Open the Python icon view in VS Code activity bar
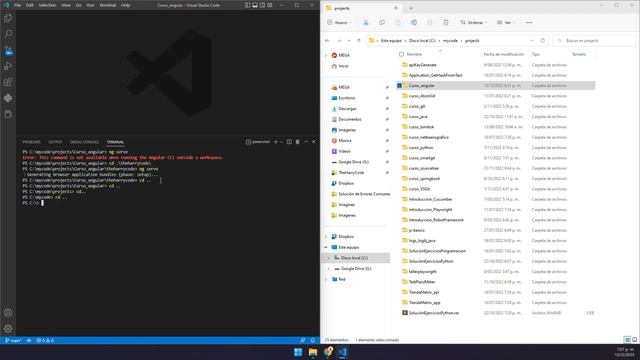 8,98
